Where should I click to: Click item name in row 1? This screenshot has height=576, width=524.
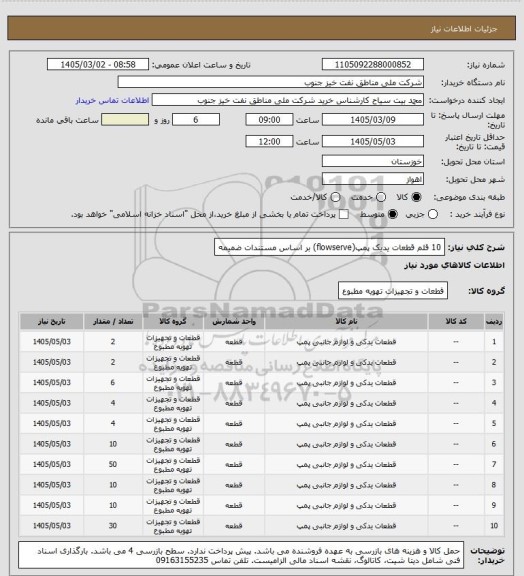pos(346,342)
